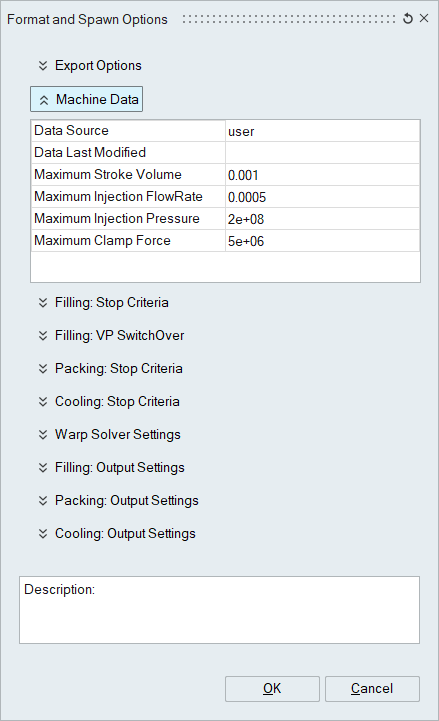This screenshot has height=721, width=439.
Task: Expand Filling: Output Settings section
Action: coord(112,468)
